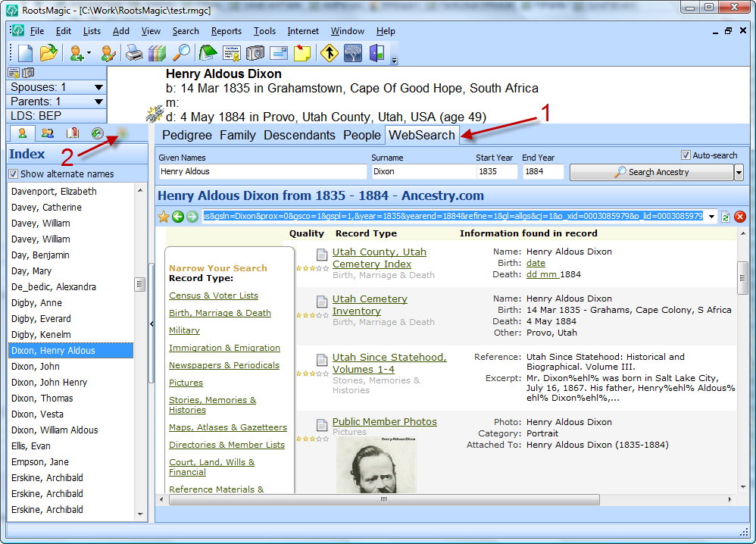Viewport: 756px width, 544px height.
Task: Click the green browser forward arrow
Action: coord(192,217)
